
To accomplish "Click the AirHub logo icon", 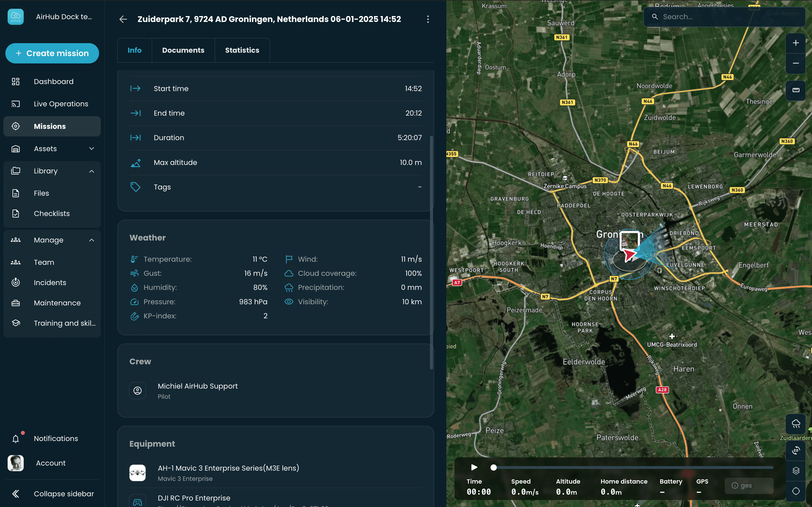I will point(16,17).
